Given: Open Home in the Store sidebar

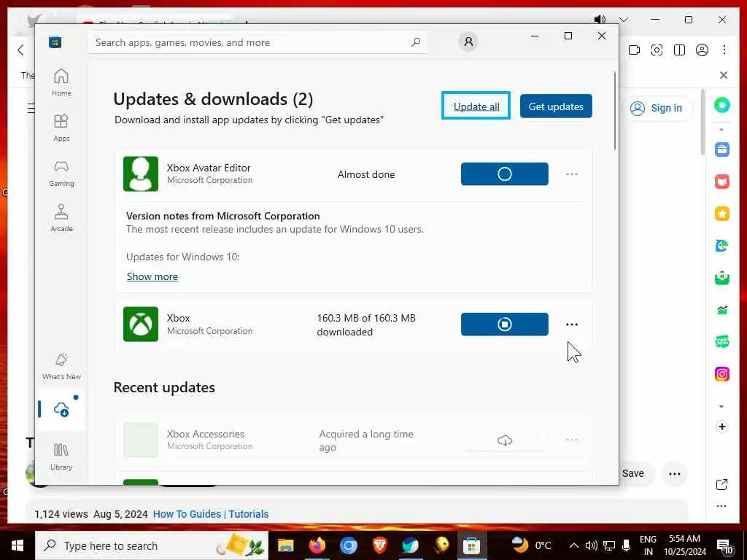Looking at the screenshot, I should [x=61, y=82].
